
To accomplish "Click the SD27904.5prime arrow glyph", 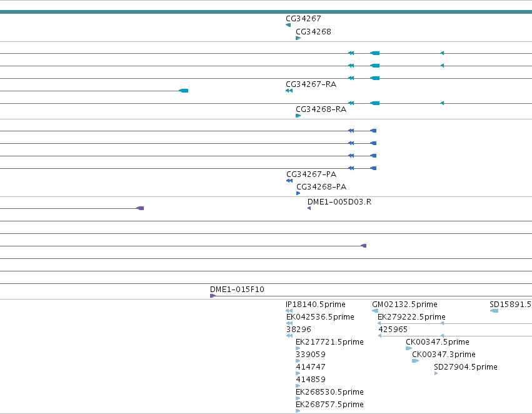I will (x=436, y=373).
